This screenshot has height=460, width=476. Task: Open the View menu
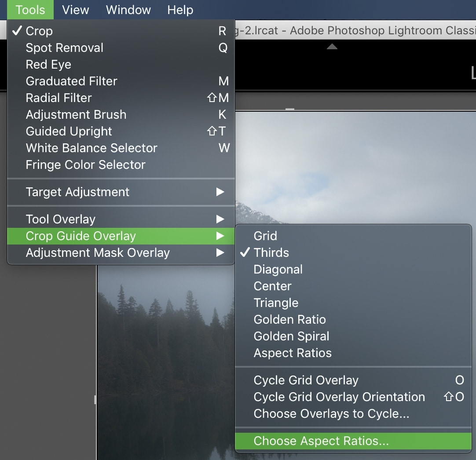click(x=76, y=10)
